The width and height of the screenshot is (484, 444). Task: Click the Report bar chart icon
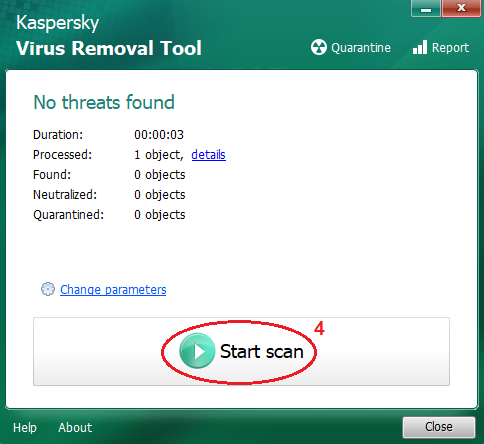click(420, 47)
